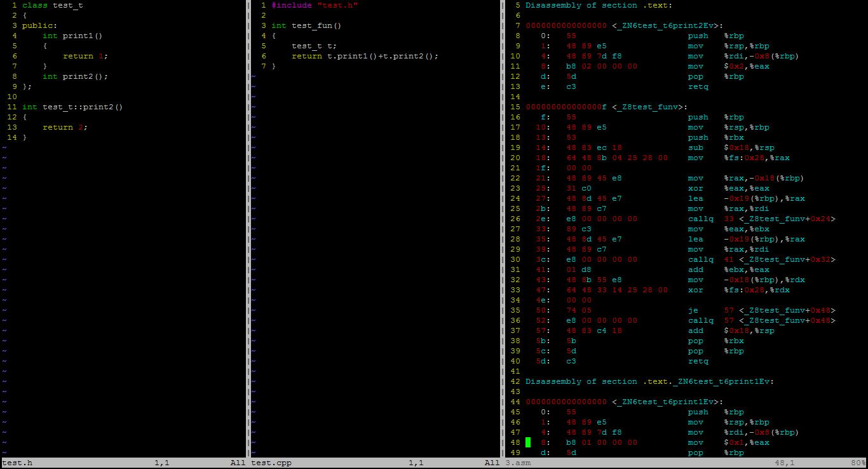
Task: Click the 'class test_t' declaration line
Action: click(x=52, y=5)
